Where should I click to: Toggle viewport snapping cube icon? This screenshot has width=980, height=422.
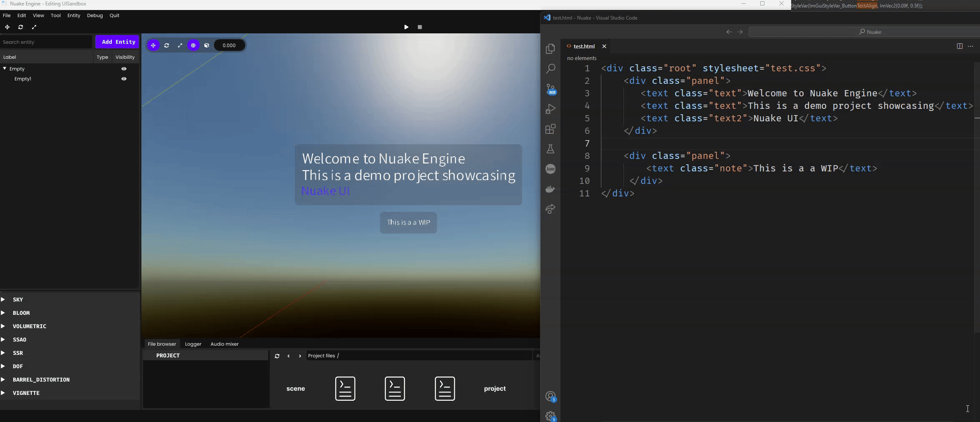point(206,45)
